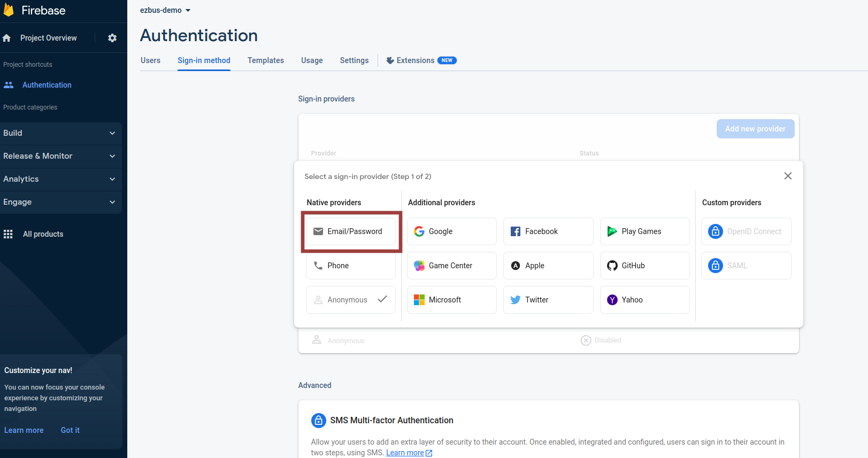Image resolution: width=868 pixels, height=458 pixels.
Task: Click the Email/Password envelope icon
Action: 318,231
